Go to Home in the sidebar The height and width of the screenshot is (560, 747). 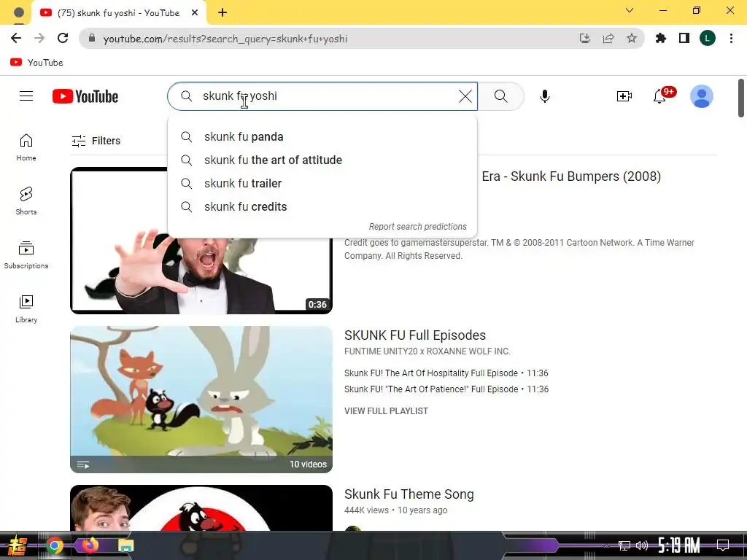26,147
